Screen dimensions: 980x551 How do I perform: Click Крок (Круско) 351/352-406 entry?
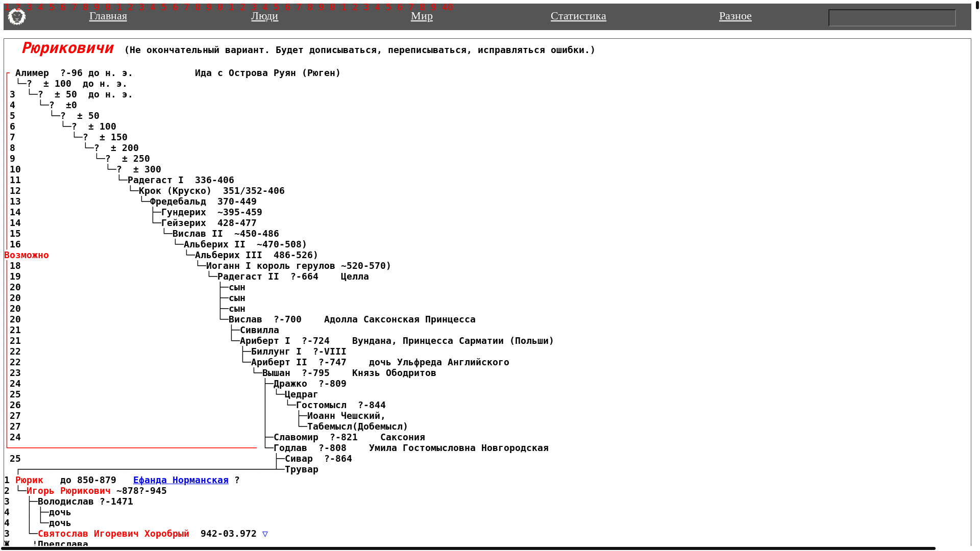(212, 191)
